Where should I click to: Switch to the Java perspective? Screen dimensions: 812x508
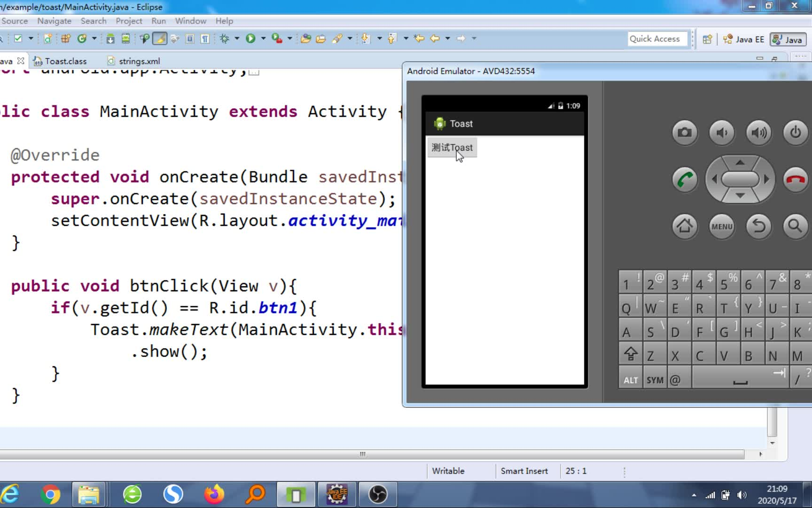(x=788, y=40)
